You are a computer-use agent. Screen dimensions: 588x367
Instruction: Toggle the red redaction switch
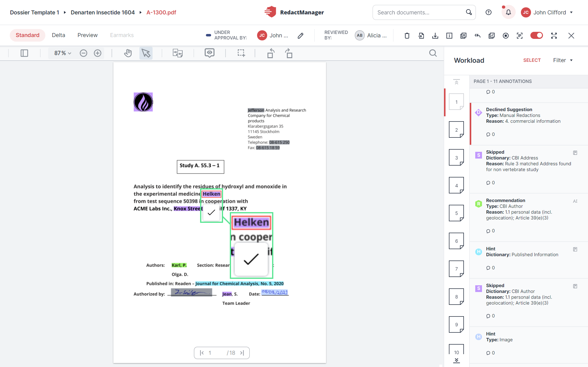pos(537,36)
